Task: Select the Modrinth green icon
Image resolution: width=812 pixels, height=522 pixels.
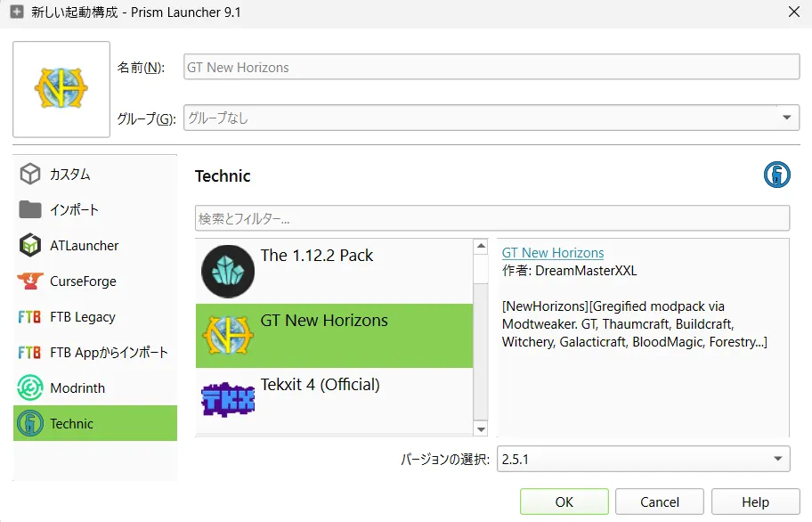Action: pos(31,388)
